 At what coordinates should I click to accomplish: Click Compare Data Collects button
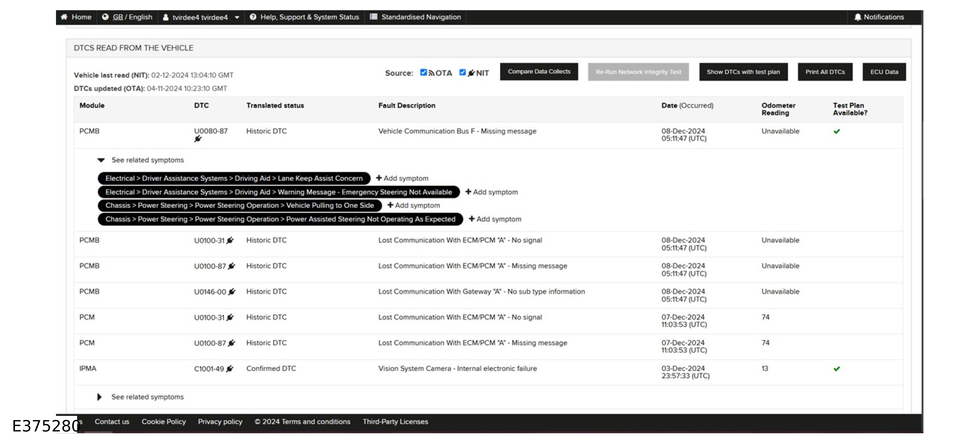click(539, 72)
